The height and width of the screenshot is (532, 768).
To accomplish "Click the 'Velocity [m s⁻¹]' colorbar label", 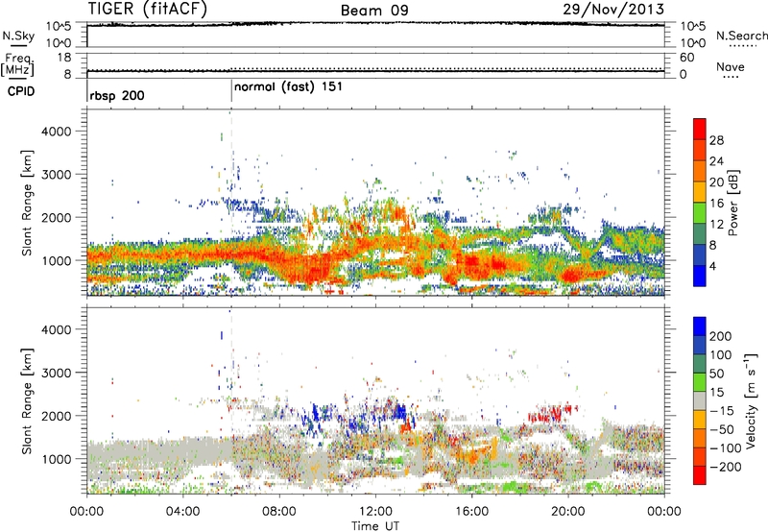I will [x=751, y=400].
